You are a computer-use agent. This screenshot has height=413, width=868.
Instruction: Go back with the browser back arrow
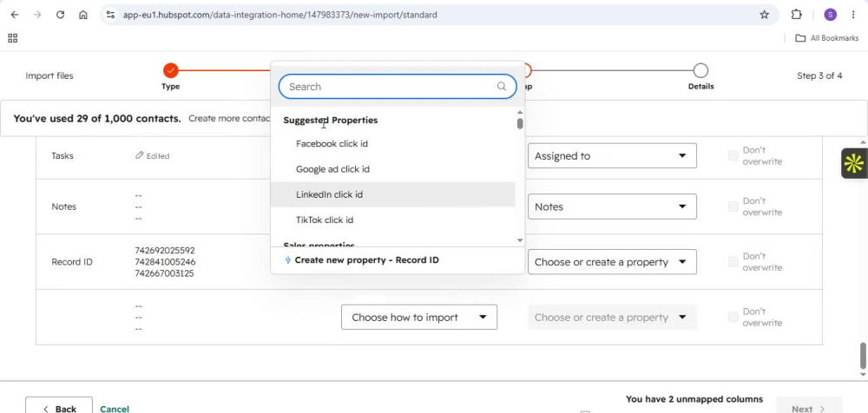pos(15,15)
